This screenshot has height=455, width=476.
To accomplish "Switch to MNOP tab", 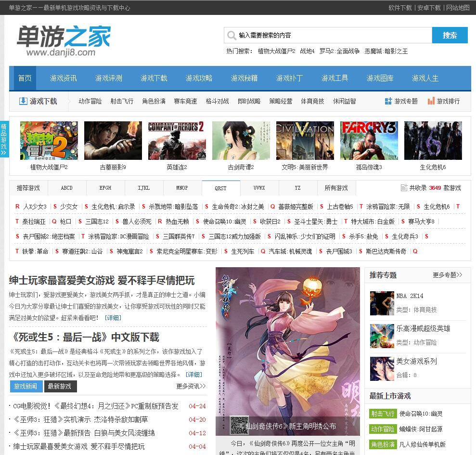I will [x=182, y=188].
